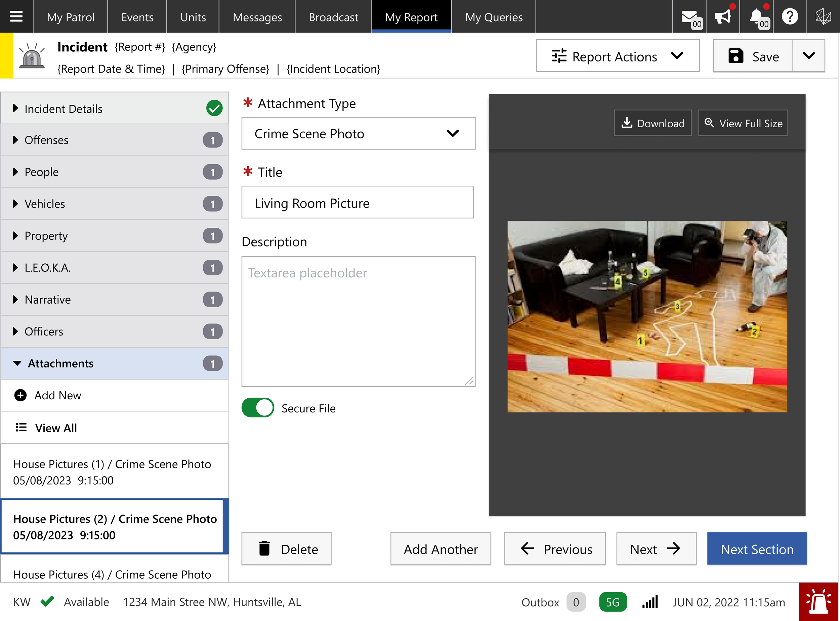
Task: Click the Title input field
Action: click(x=358, y=202)
